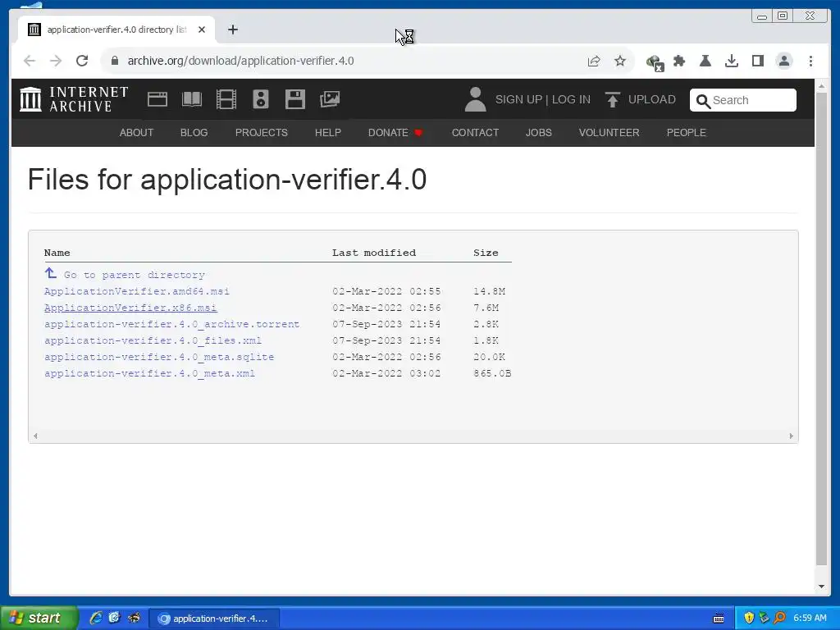Screen dimensions: 840x630
Task: Click the user avatar icon
Action: [475, 99]
